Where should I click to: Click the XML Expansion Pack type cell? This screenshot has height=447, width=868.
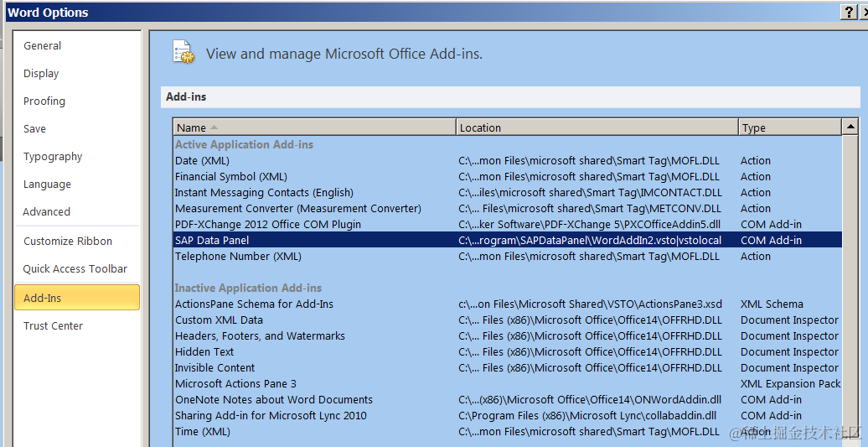791,384
